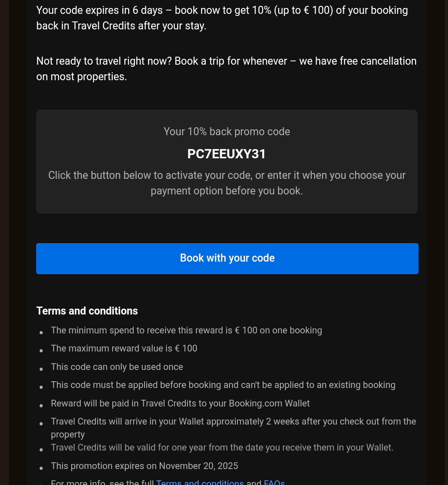Open the full Terms and conditions link
The image size is (448, 485).
click(200, 482)
